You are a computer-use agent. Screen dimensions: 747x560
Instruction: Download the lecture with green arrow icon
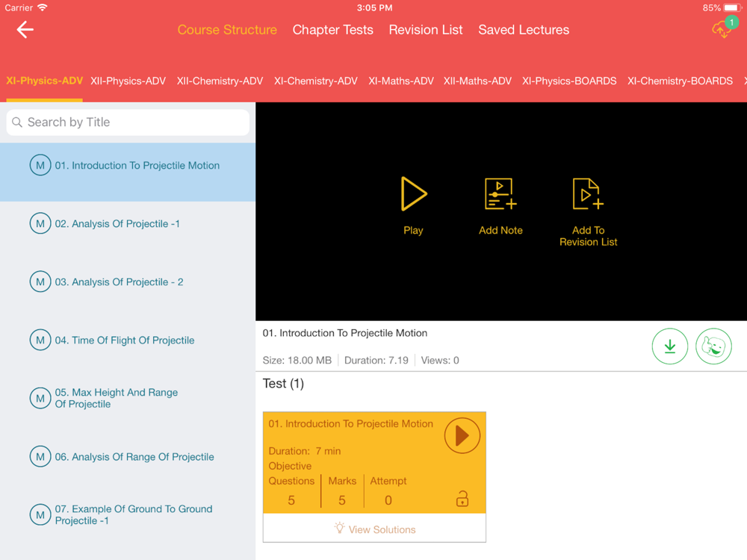[x=669, y=346]
